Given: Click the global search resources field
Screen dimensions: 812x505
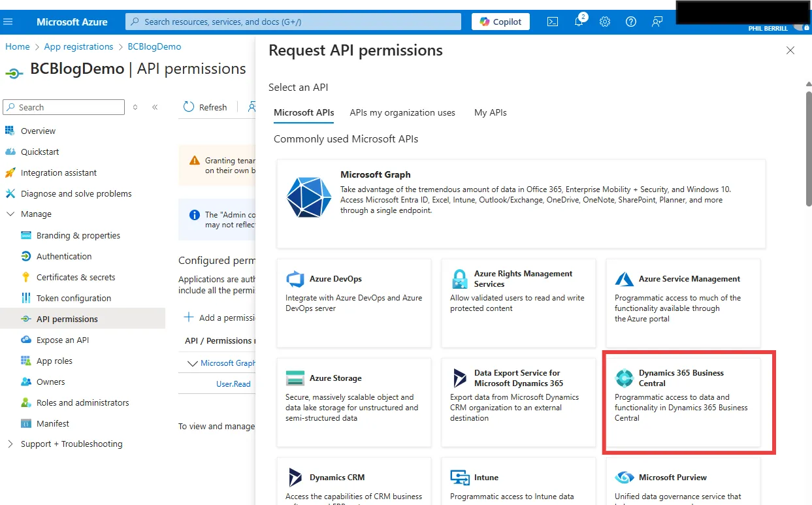Looking at the screenshot, I should coord(295,22).
